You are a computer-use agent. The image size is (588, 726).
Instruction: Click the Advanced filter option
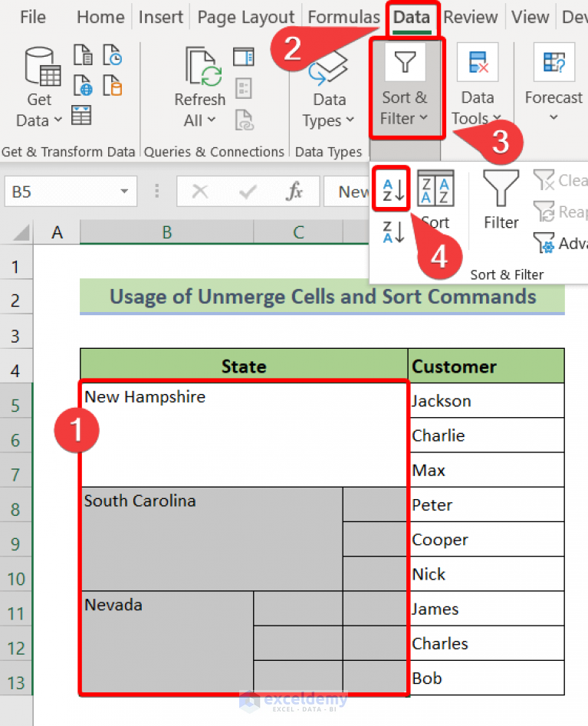click(x=560, y=243)
